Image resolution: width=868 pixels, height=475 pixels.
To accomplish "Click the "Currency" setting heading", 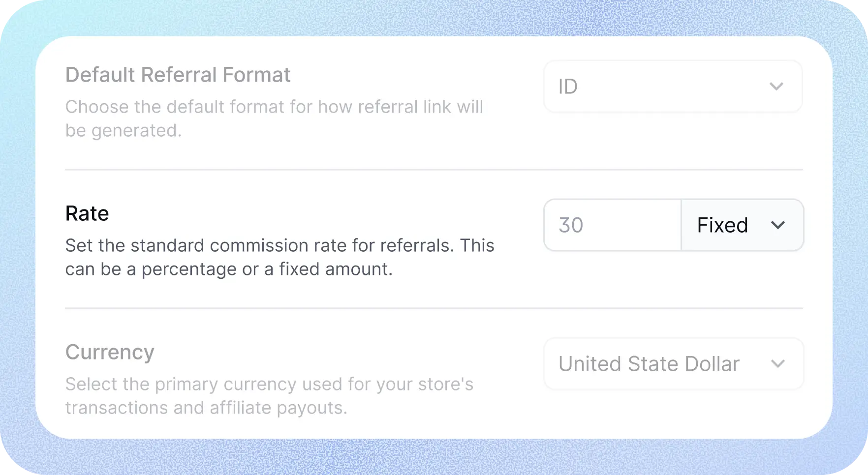I will coord(110,353).
